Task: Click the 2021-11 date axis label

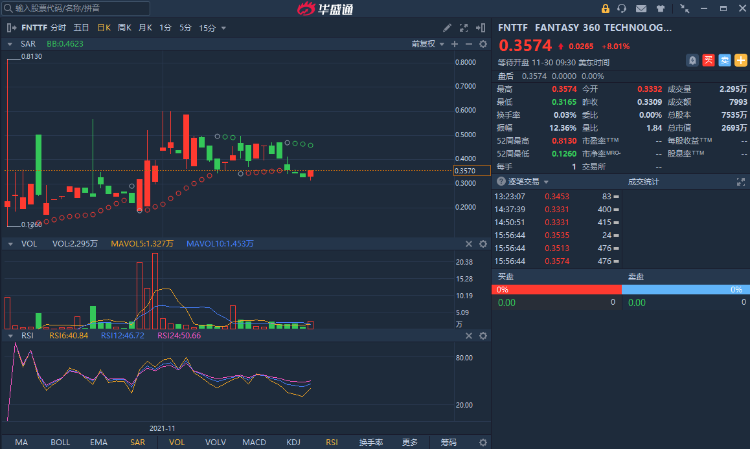Action: pos(162,428)
